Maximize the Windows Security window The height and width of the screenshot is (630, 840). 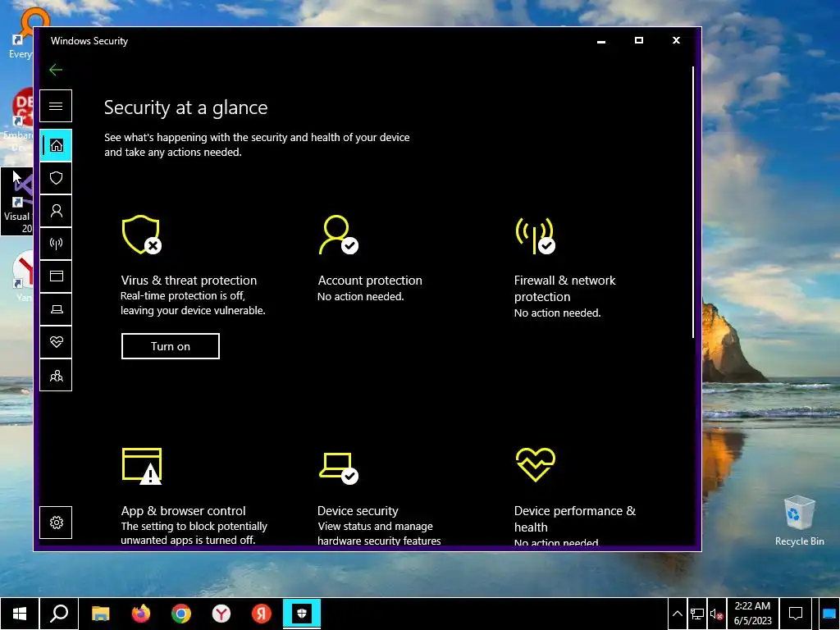click(x=638, y=41)
